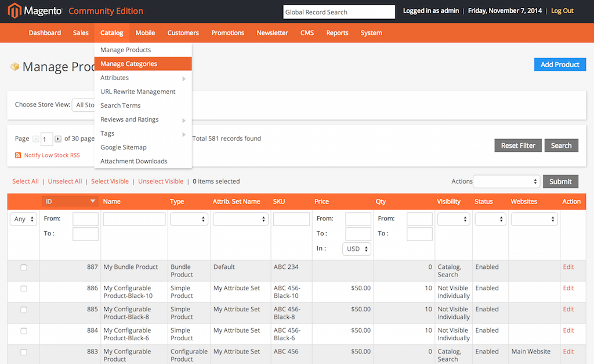The width and height of the screenshot is (594, 364).
Task: Tick checkbox for product 884
Action: 23,331
